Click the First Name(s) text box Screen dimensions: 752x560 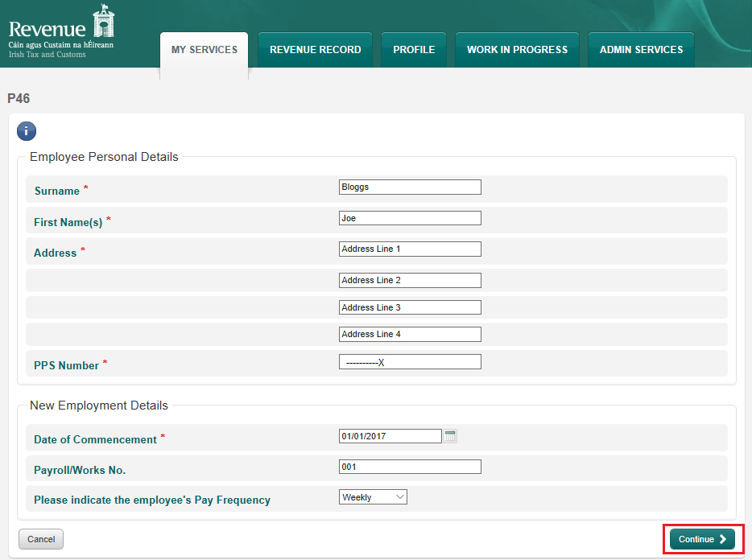click(x=410, y=218)
